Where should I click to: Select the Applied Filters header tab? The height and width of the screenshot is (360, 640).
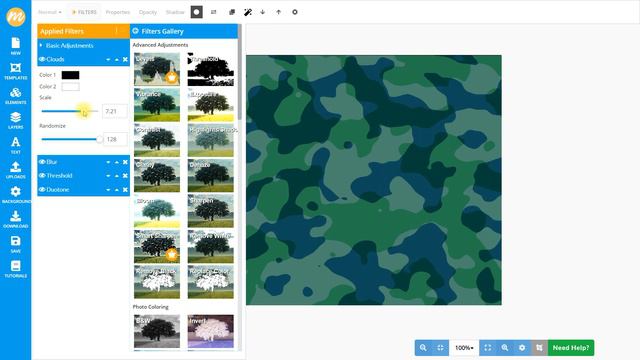(83, 31)
